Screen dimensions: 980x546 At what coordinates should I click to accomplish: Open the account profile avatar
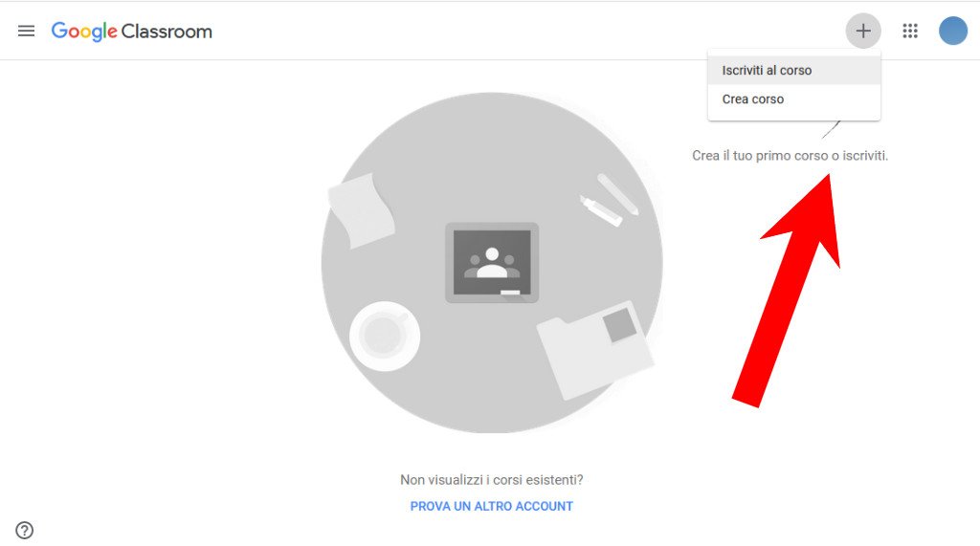pos(953,31)
